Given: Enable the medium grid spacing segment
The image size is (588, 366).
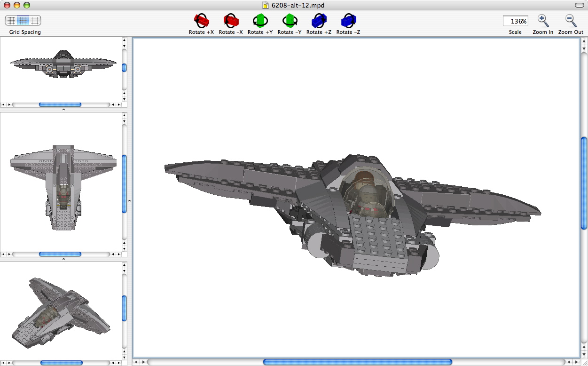Looking at the screenshot, I should [x=22, y=21].
